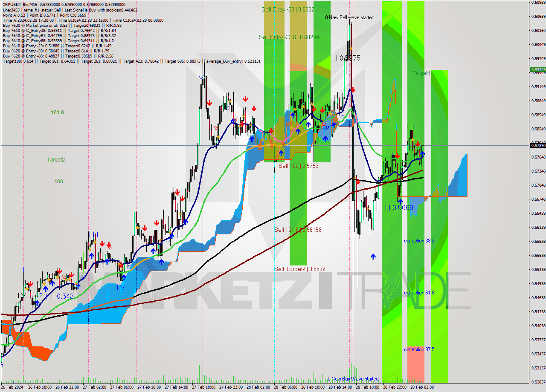546x392 pixels.
Task: Click the '0.5669' wave label
Action: click(398, 208)
